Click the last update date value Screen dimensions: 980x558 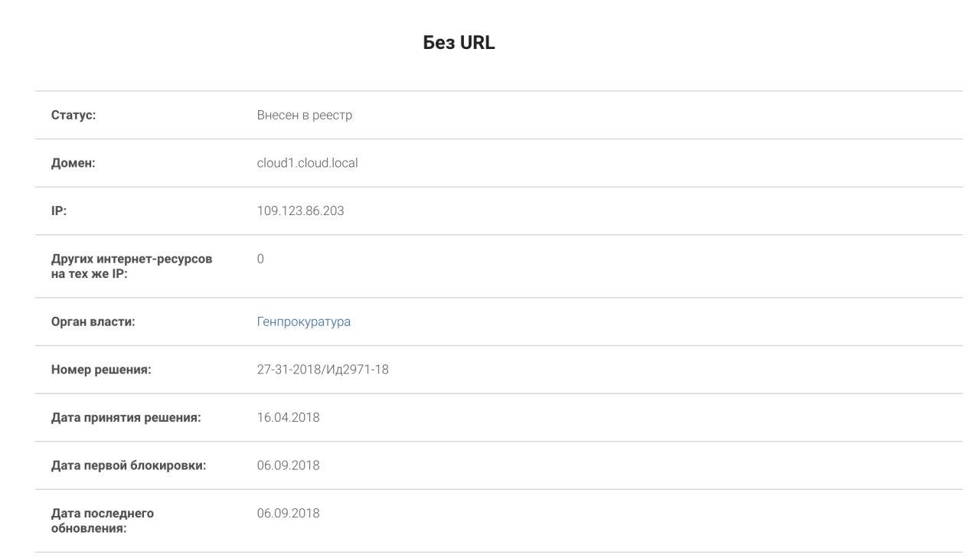click(288, 513)
